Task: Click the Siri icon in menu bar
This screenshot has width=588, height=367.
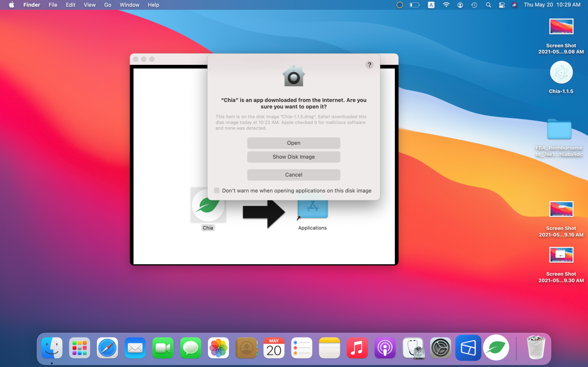Action: (514, 5)
